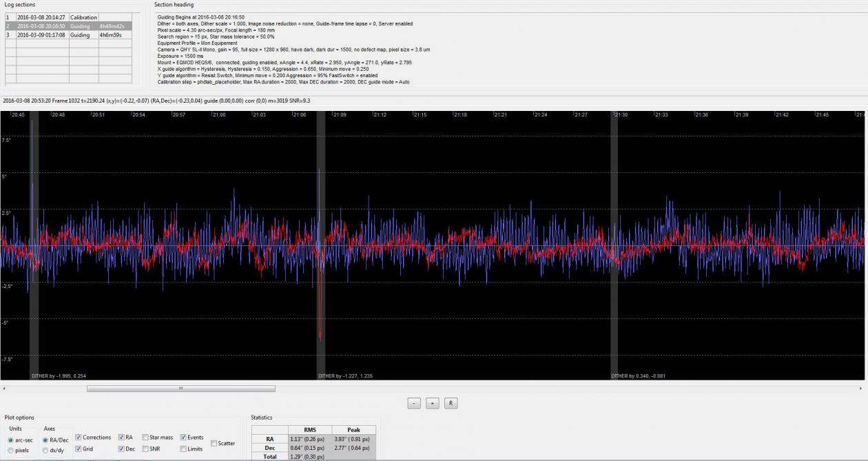Click the 'DITHER by 0.340, -0.081' event marker
Viewport: 868px width, 461px height.
click(x=638, y=376)
